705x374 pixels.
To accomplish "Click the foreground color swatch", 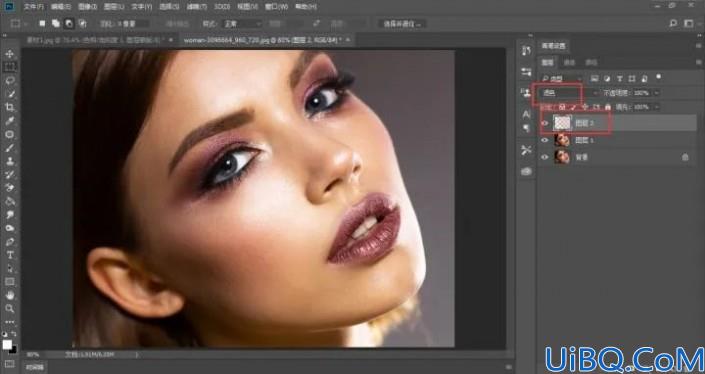I will click(7, 344).
